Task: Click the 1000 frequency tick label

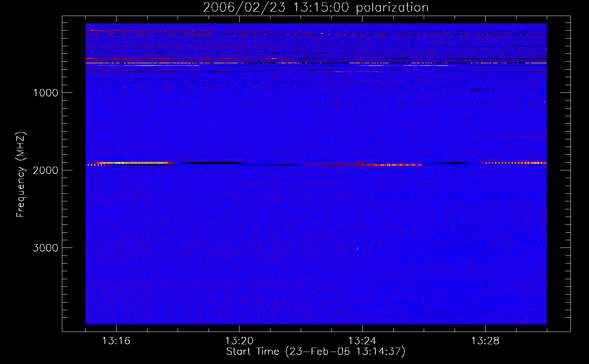Action: pyautogui.click(x=46, y=93)
